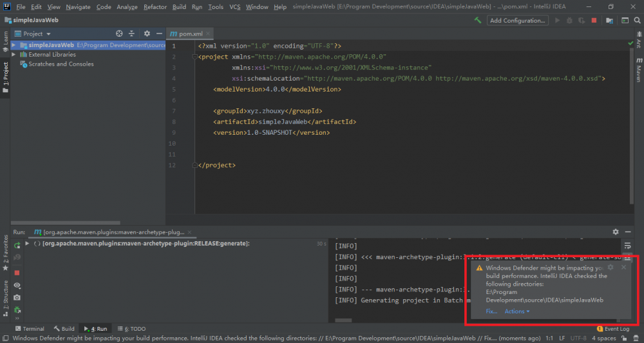The height and width of the screenshot is (343, 644).
Task: Toggle soft-wrap in Run console
Action: tap(627, 246)
